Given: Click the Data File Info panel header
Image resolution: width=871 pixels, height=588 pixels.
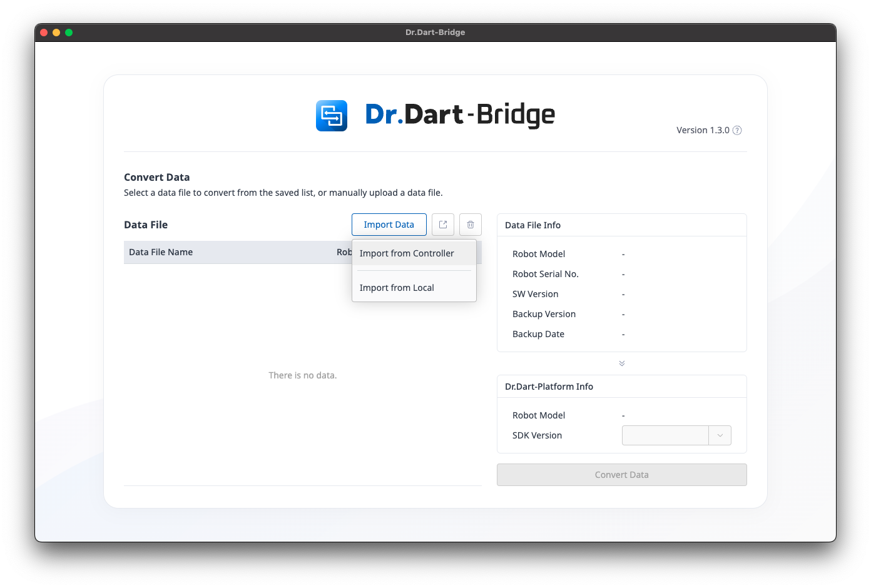Looking at the screenshot, I should (x=532, y=225).
